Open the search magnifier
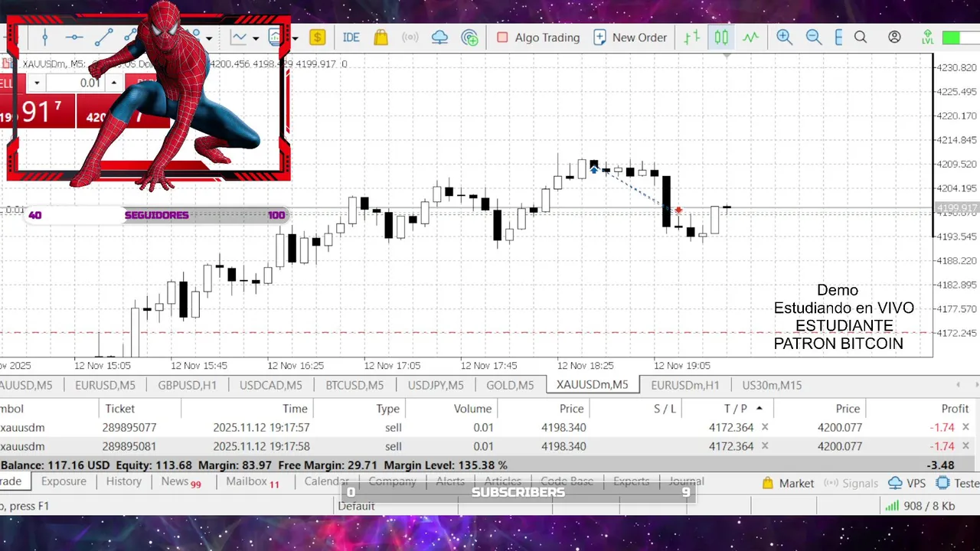 [x=861, y=37]
